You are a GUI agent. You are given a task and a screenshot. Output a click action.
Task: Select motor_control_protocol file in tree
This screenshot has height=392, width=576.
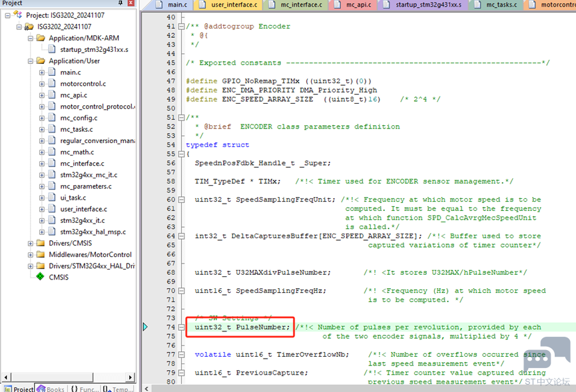[97, 106]
